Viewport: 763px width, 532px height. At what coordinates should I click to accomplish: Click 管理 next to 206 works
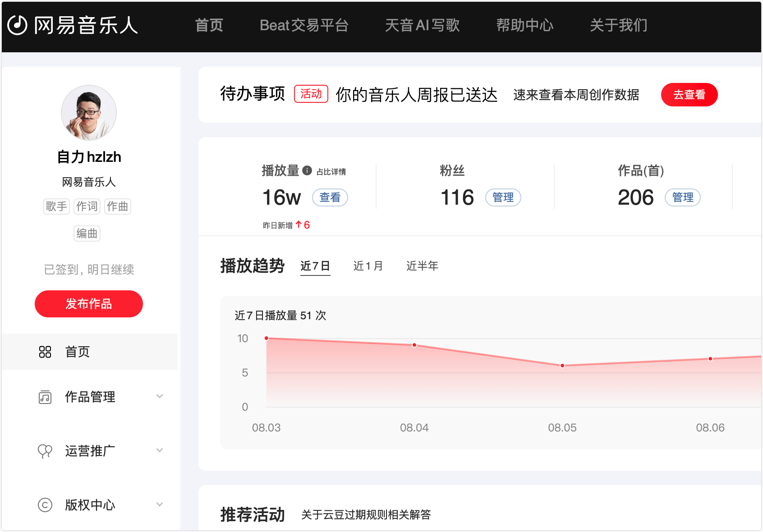(x=683, y=197)
